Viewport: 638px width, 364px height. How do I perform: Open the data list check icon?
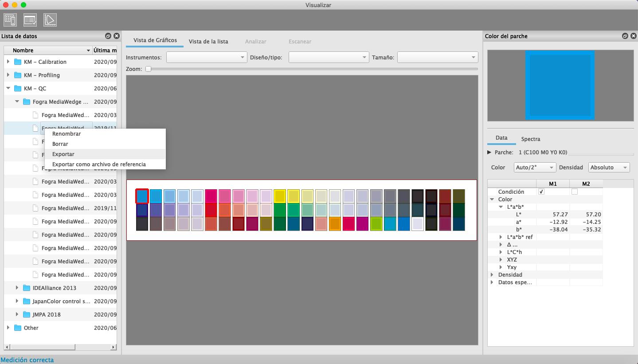pos(30,20)
